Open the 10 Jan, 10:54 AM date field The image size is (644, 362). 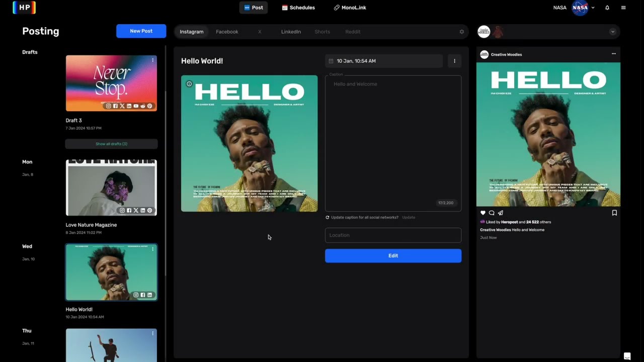[x=384, y=61]
